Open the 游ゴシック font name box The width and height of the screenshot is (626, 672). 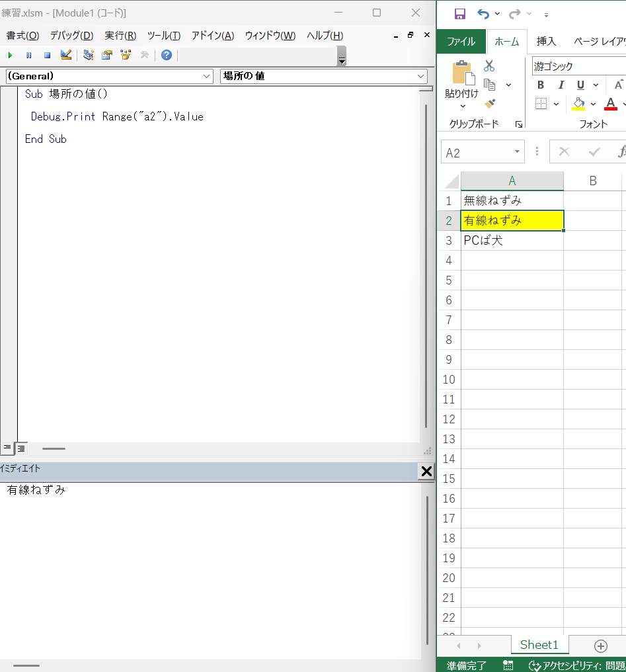point(579,66)
